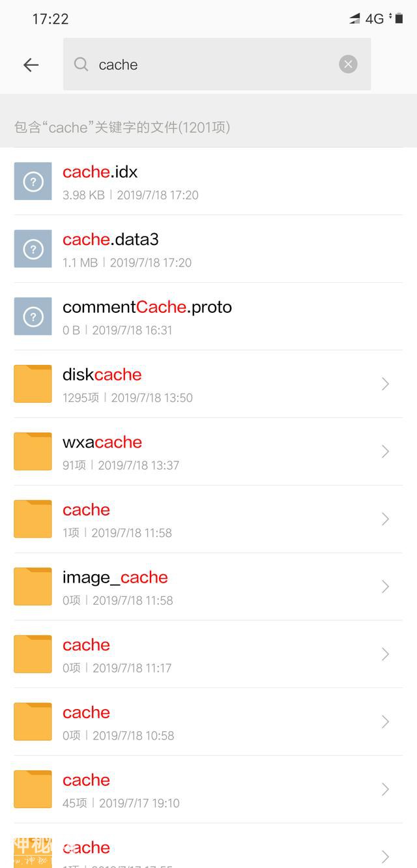The image size is (417, 868).
Task: Expand diskcache folder via chevron
Action: click(385, 384)
